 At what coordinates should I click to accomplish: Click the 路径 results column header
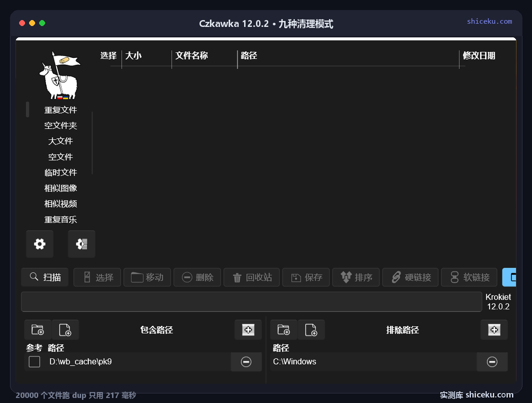click(x=249, y=56)
